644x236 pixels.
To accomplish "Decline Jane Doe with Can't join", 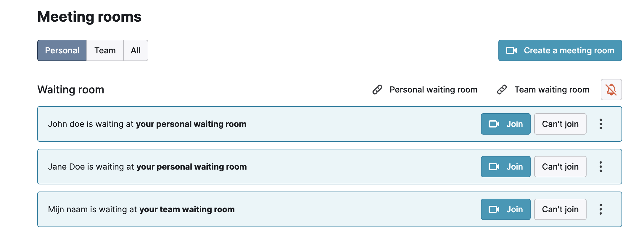I will [560, 167].
